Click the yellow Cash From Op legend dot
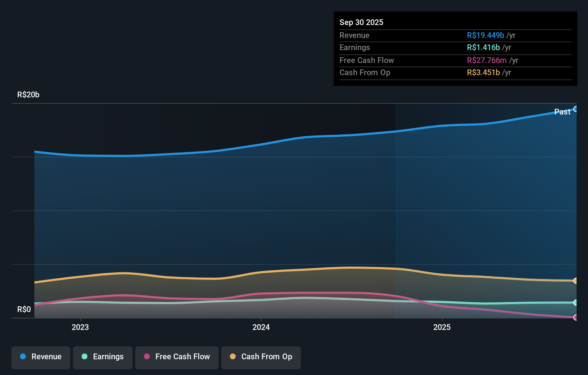Screen dimensions: 588x375 233,357
